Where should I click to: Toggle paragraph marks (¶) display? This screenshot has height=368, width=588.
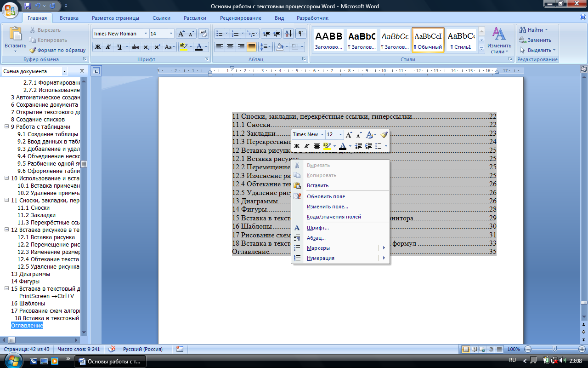(300, 34)
